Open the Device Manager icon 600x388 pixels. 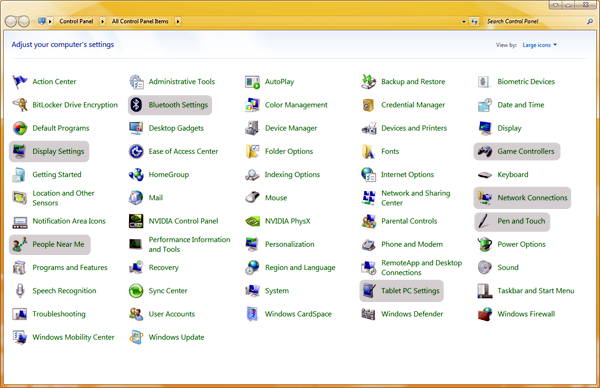point(252,128)
